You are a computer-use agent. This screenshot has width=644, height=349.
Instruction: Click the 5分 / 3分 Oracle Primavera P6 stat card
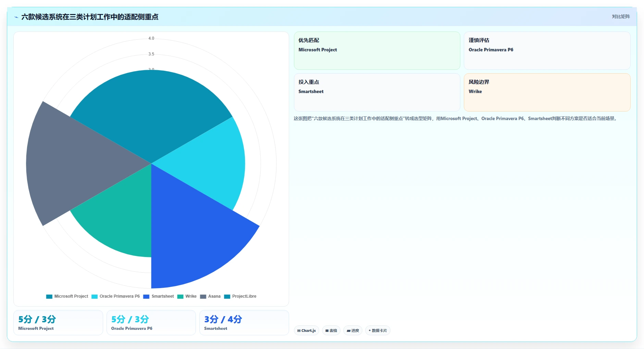(x=151, y=323)
